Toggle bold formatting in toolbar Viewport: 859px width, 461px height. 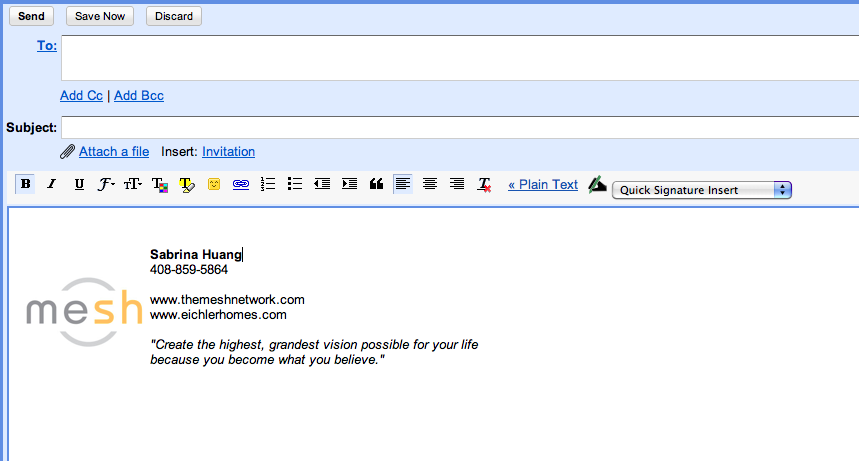point(25,184)
